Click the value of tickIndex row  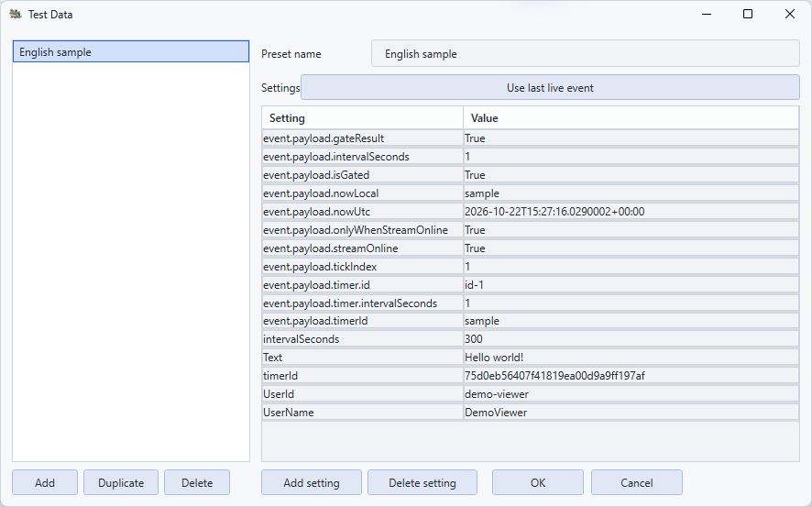click(631, 267)
